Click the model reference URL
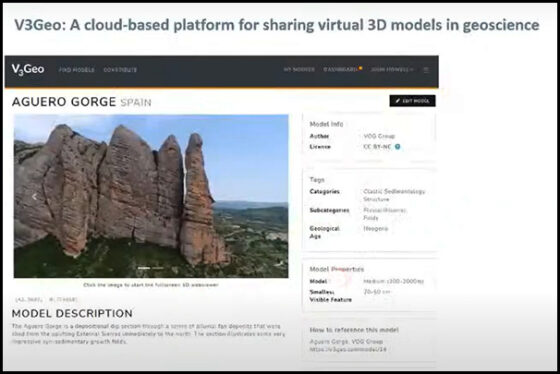The image size is (560, 374). tap(348, 349)
